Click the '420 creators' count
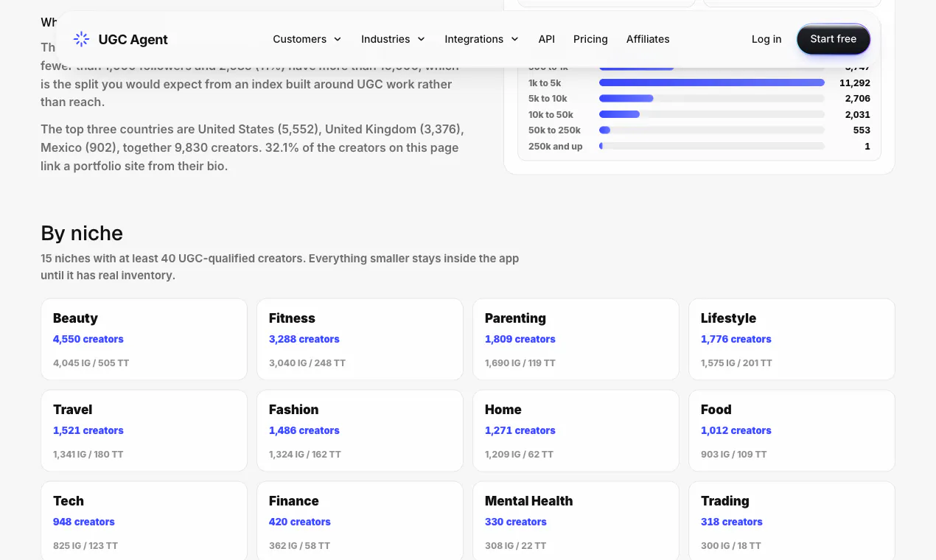Image resolution: width=936 pixels, height=560 pixels. coord(299,522)
